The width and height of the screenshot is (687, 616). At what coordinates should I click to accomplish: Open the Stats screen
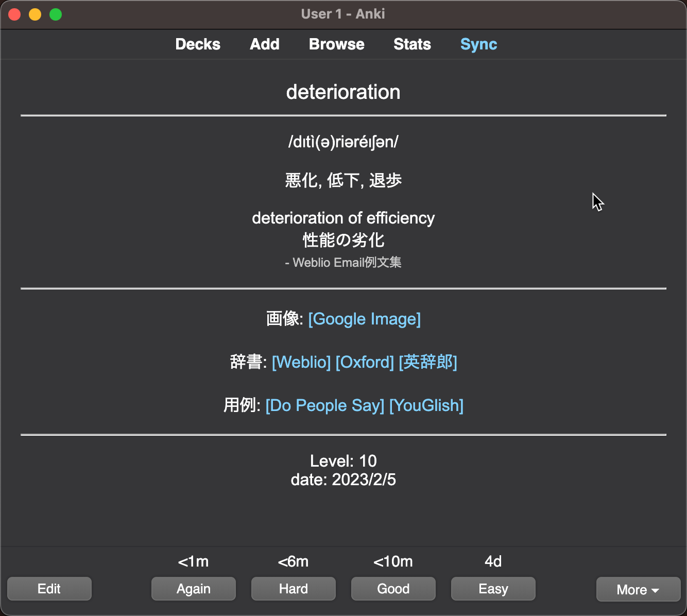click(412, 44)
